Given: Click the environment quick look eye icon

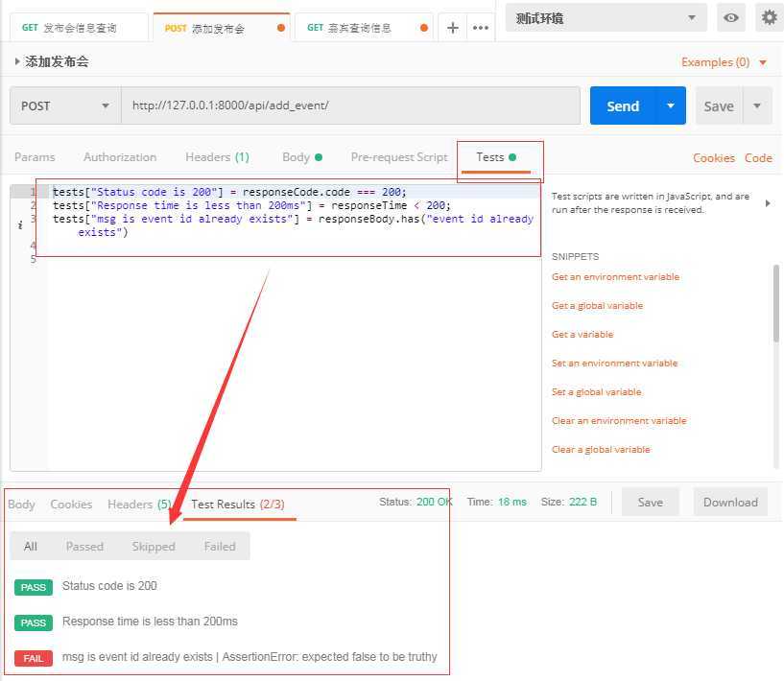Looking at the screenshot, I should (x=731, y=17).
